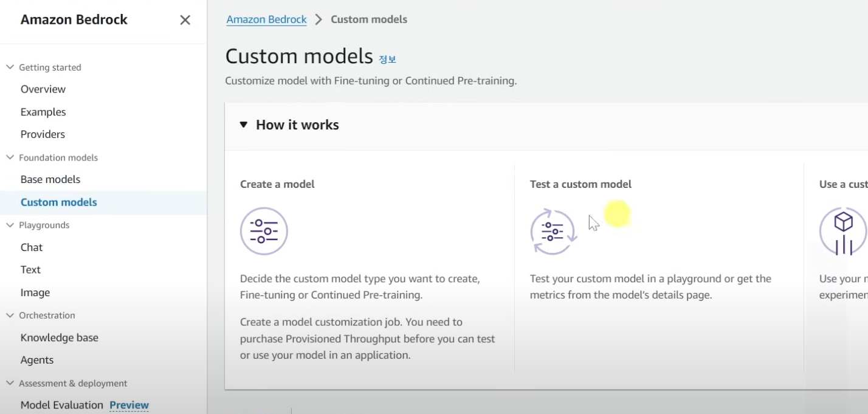Click the breadcrumb separator chevron
Image resolution: width=868 pixels, height=414 pixels.
pos(319,19)
